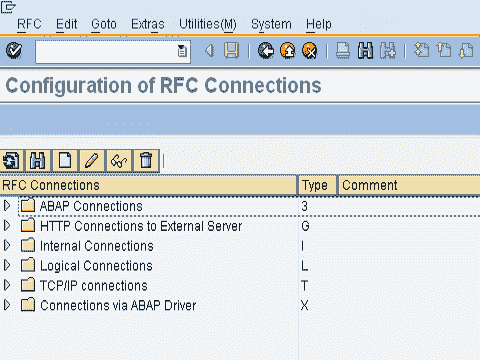The height and width of the screenshot is (360, 480).
Task: Click the Find binoculars icon above the RFC list
Action: [38, 161]
